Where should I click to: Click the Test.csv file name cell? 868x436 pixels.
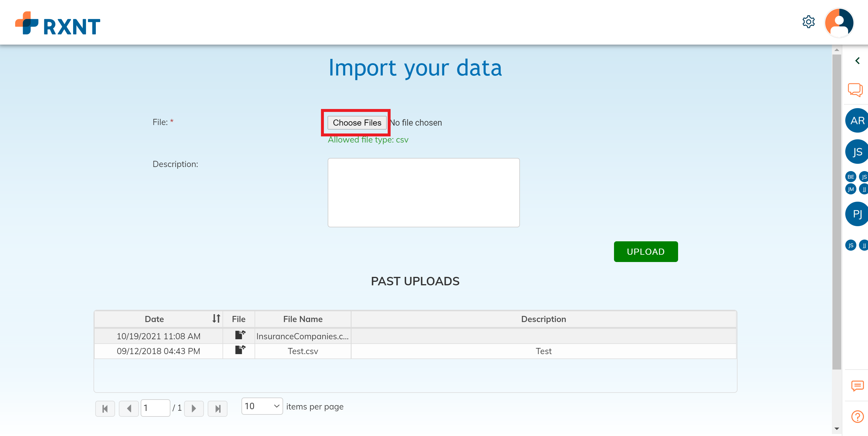[x=303, y=351]
